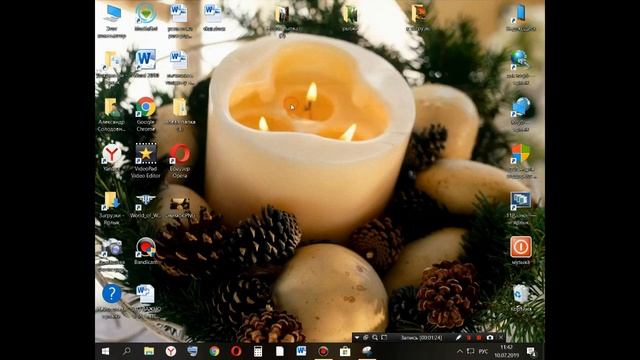Image resolution: width=640 pixels, height=360 pixels.
Task: Expand the recording bar dropdown arrow
Action: tap(357, 338)
